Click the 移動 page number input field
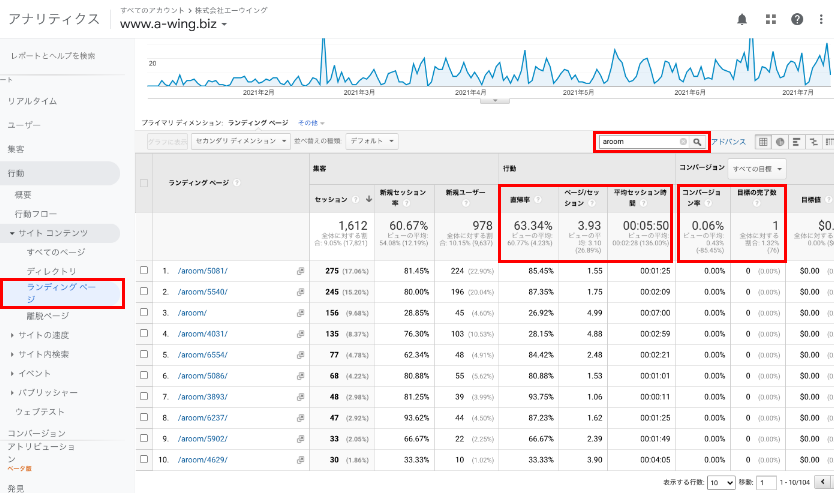The image size is (834, 493). click(x=767, y=482)
